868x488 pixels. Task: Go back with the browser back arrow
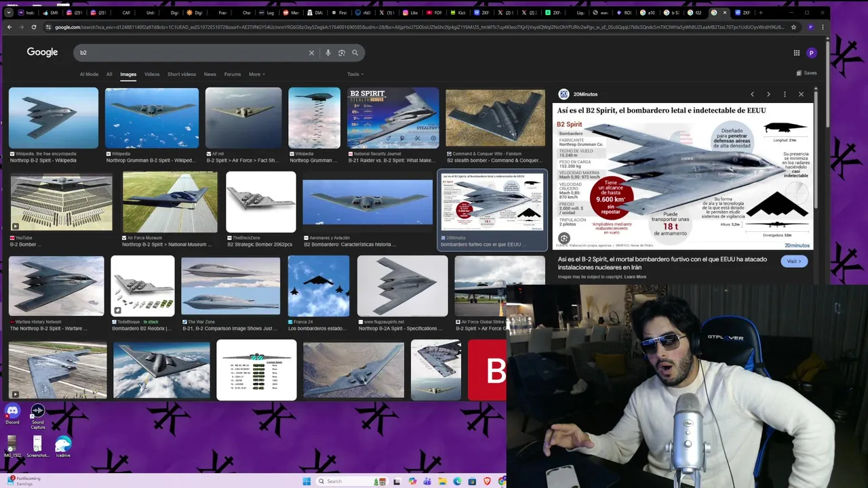(9, 27)
